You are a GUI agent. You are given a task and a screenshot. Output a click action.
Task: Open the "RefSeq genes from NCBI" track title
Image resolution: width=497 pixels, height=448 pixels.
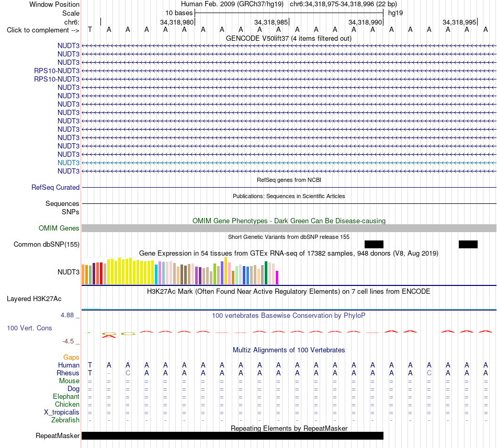pyautogui.click(x=289, y=180)
